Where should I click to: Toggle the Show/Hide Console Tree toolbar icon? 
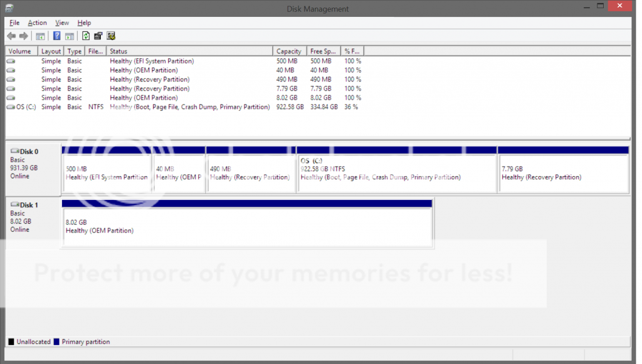(40, 36)
